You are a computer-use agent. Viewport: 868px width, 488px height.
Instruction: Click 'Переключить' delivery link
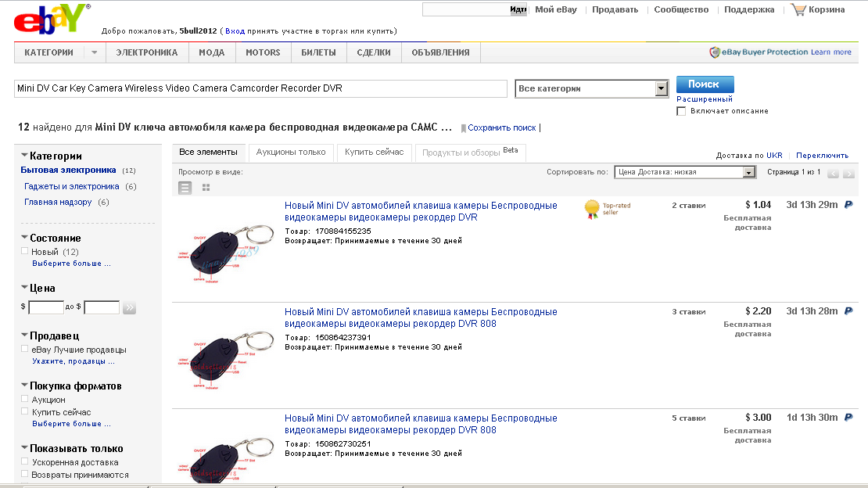coord(822,156)
